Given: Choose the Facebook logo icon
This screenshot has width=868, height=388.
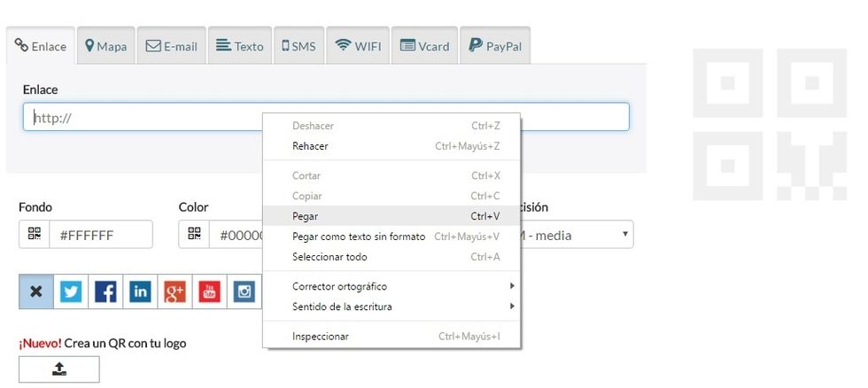Looking at the screenshot, I should click(105, 292).
